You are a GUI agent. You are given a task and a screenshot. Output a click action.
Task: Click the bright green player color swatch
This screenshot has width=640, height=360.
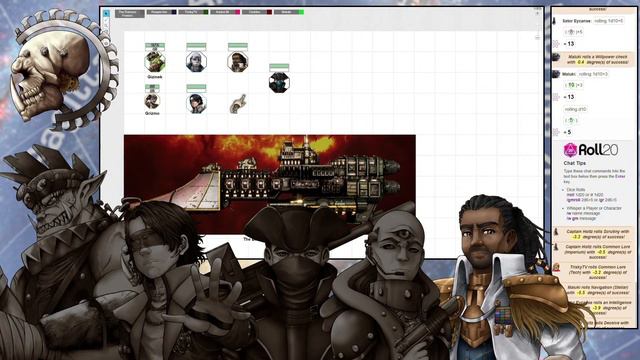[301, 12]
